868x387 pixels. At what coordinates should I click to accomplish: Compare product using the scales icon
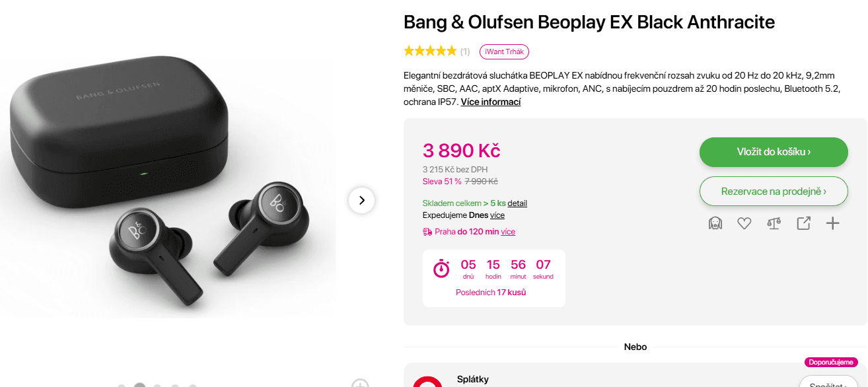773,223
